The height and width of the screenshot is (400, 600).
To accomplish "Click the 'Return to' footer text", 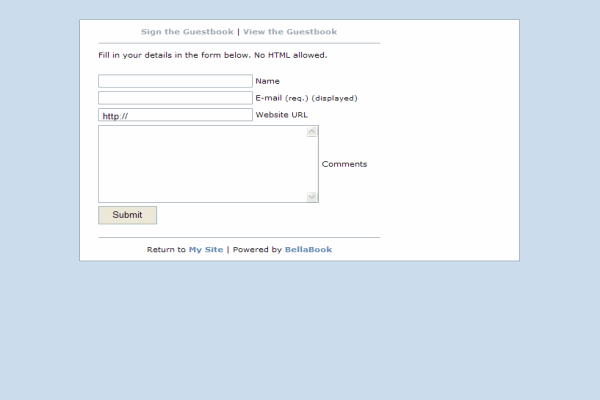I will [x=166, y=250].
